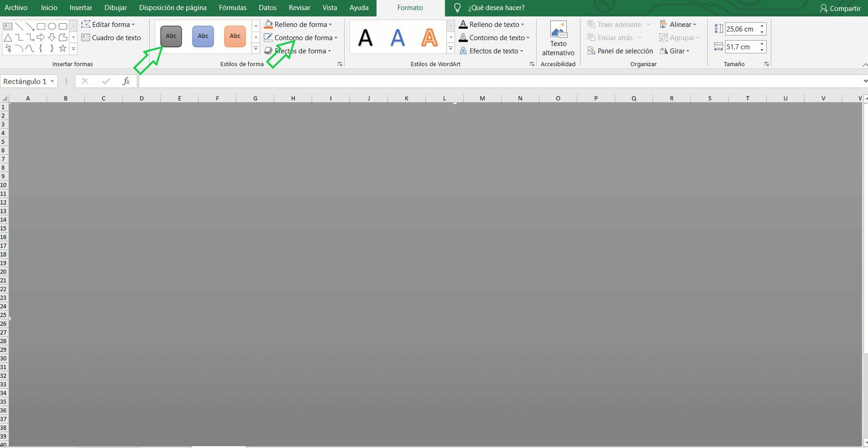Viewport: 868px width, 448px height.
Task: Open the Estilos de forma dialog launcher
Action: click(340, 64)
